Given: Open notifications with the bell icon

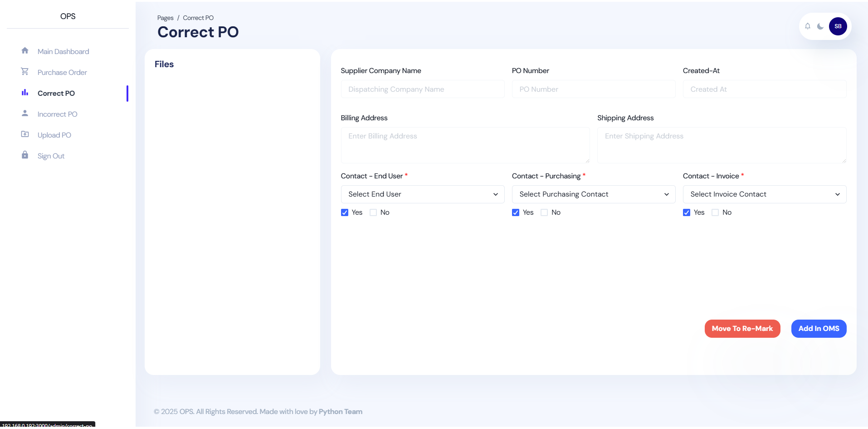Looking at the screenshot, I should [808, 26].
